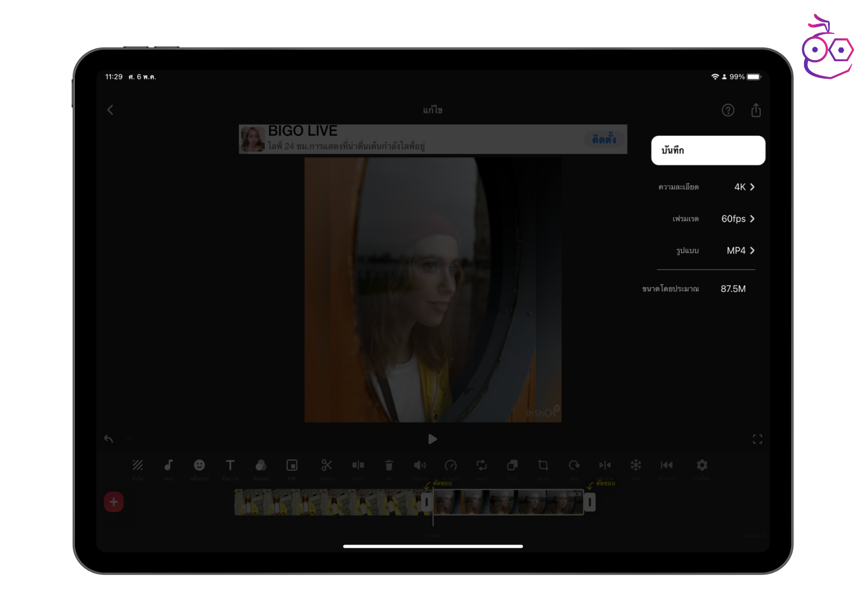Tap the trash delete icon

389,465
